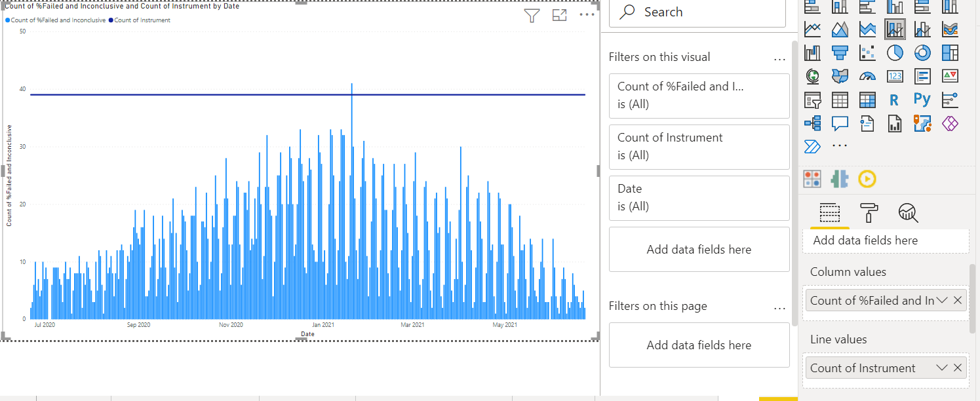
Task: Select the Multi-row card visualization
Action: pos(922,76)
